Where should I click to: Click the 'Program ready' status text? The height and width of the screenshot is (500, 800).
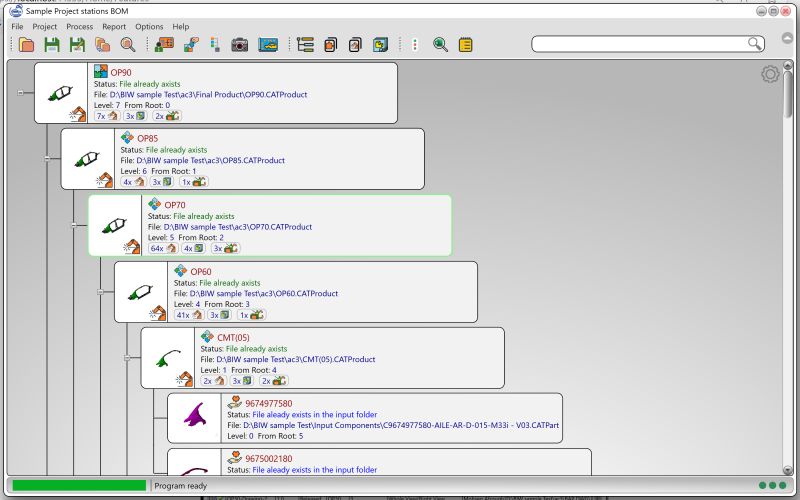(181, 486)
